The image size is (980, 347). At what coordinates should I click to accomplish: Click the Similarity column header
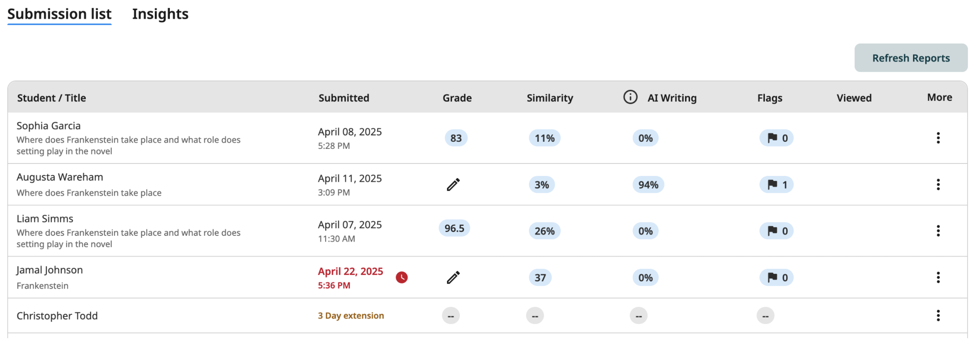tap(550, 98)
